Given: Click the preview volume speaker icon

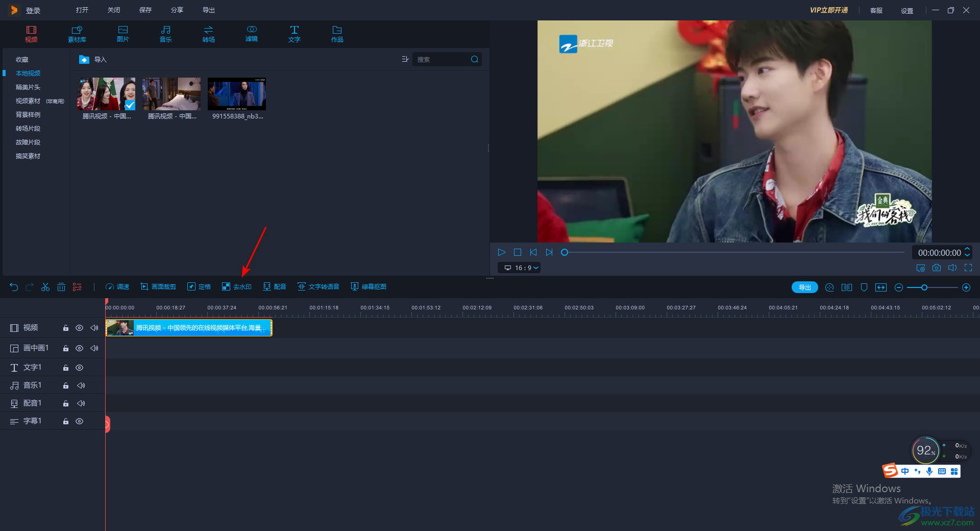Looking at the screenshot, I should click(x=952, y=268).
